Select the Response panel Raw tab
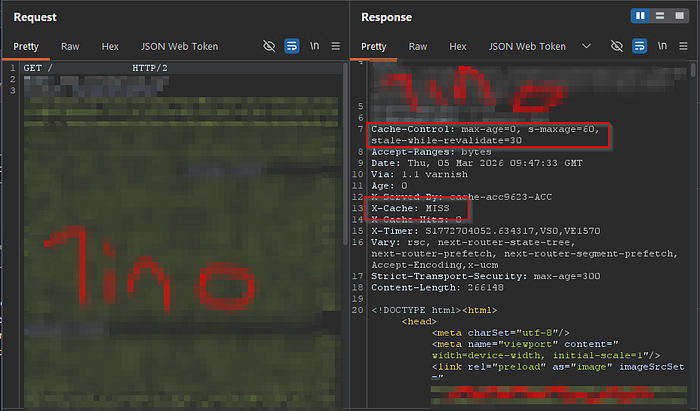The height and width of the screenshot is (411, 700). point(418,46)
